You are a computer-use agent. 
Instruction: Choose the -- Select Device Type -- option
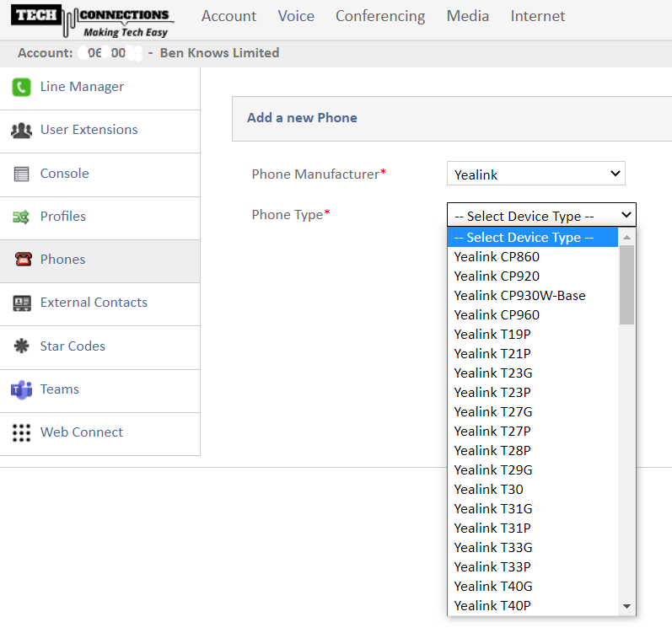(532, 237)
